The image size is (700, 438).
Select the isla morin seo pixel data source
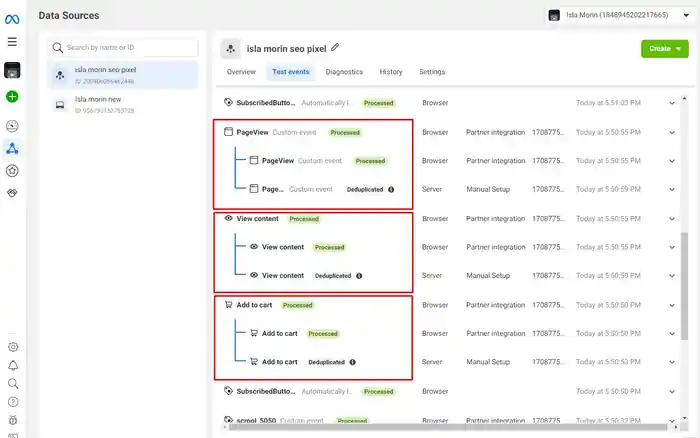[x=123, y=75]
